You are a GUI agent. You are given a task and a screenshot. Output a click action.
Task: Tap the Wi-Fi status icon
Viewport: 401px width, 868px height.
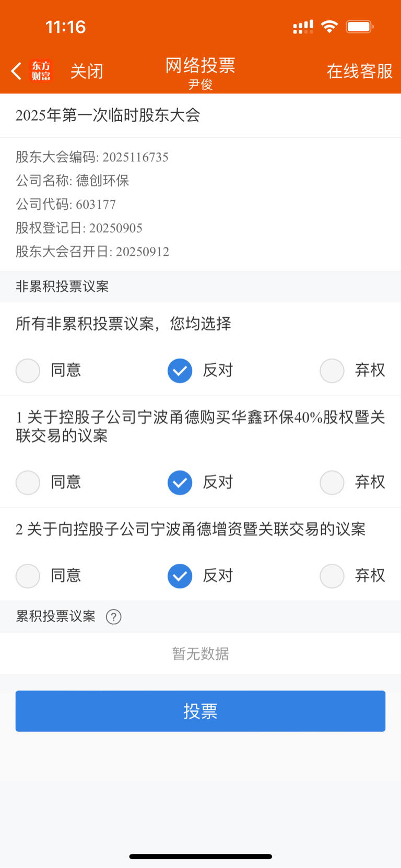click(x=329, y=27)
